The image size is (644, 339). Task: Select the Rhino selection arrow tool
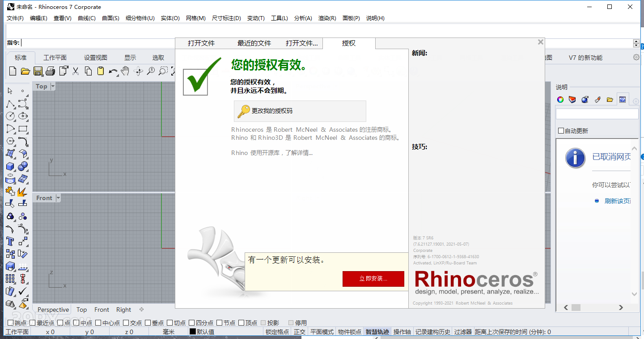tap(9, 90)
